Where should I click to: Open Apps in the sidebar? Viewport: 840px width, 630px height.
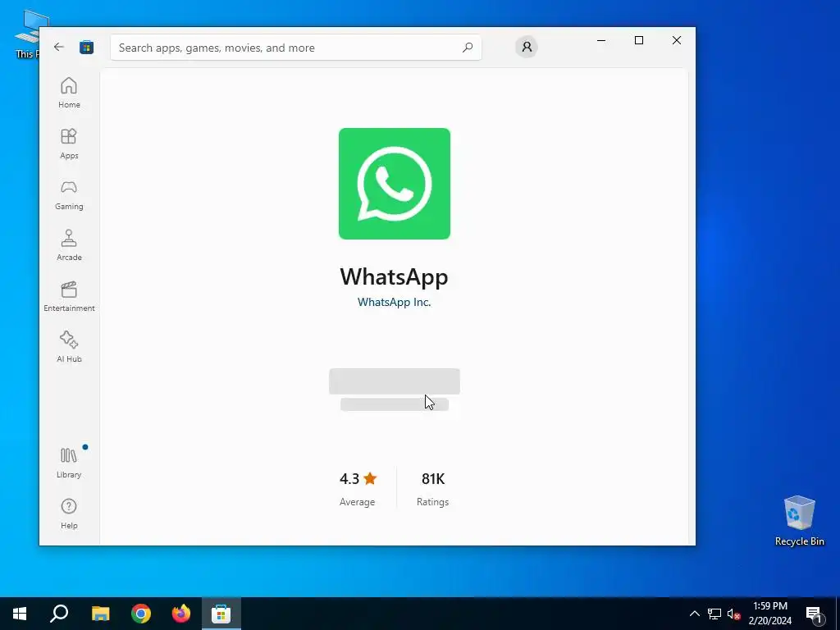coord(69,144)
